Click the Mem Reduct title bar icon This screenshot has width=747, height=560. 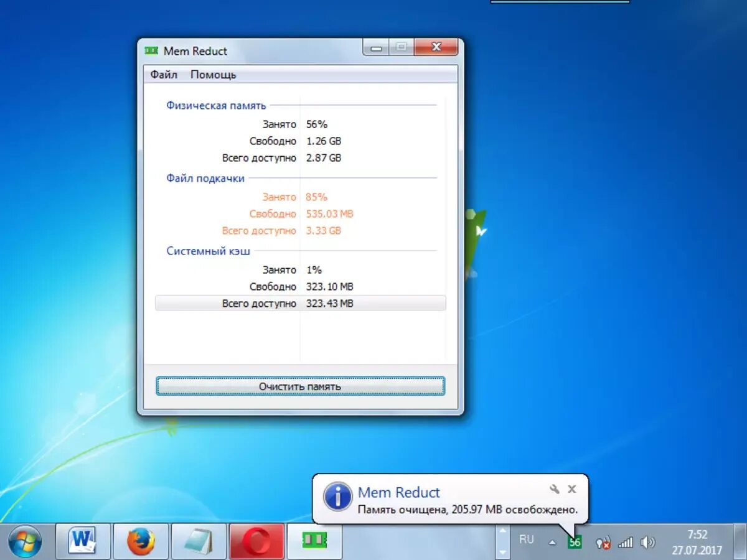(x=151, y=50)
